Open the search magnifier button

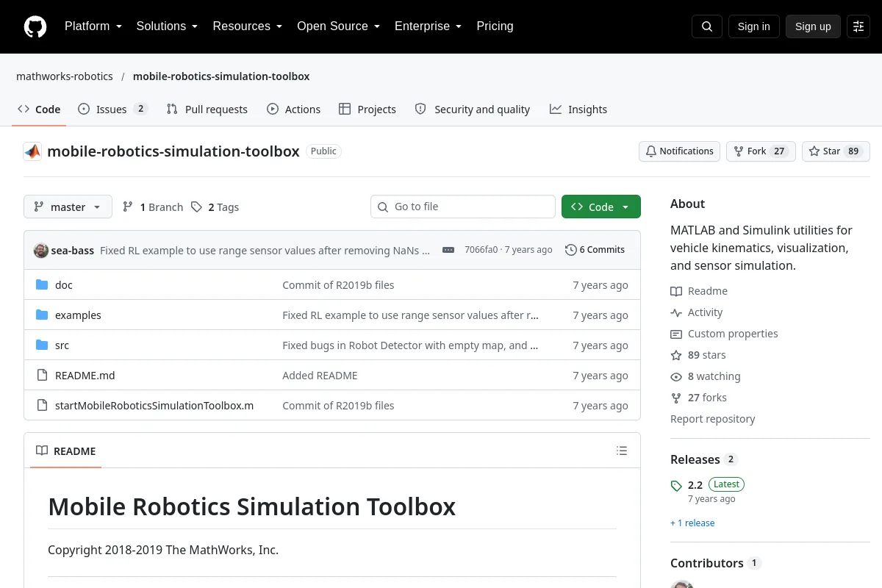(x=707, y=26)
